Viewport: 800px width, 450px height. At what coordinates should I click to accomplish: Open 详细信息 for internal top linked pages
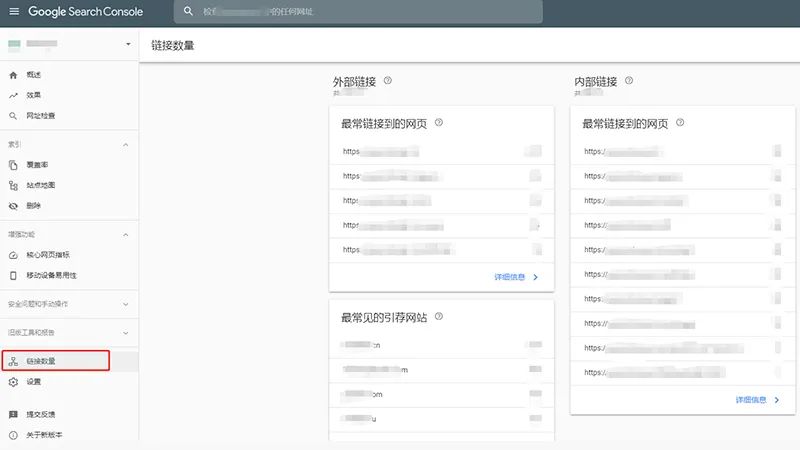(x=757, y=400)
